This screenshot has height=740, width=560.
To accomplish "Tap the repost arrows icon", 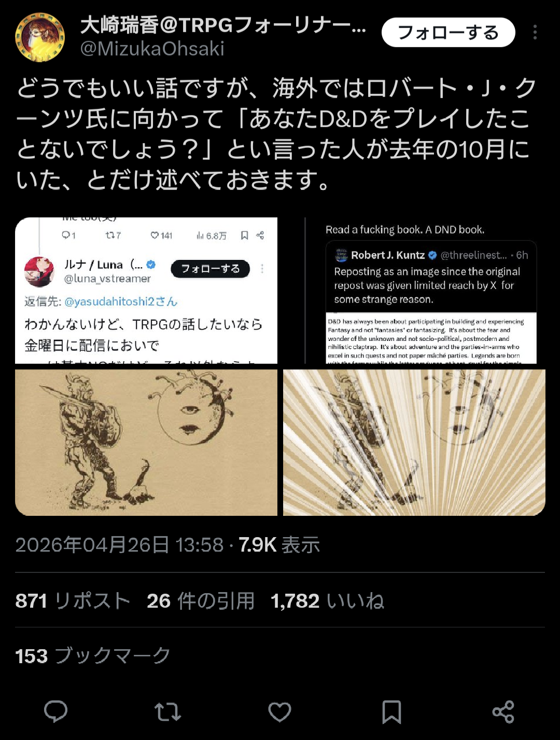I will coord(168,712).
